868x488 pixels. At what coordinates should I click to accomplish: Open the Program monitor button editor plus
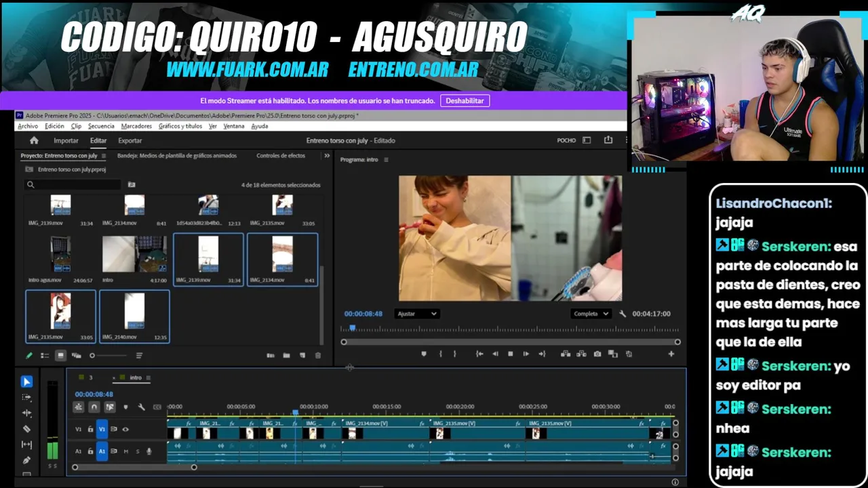[x=671, y=354]
